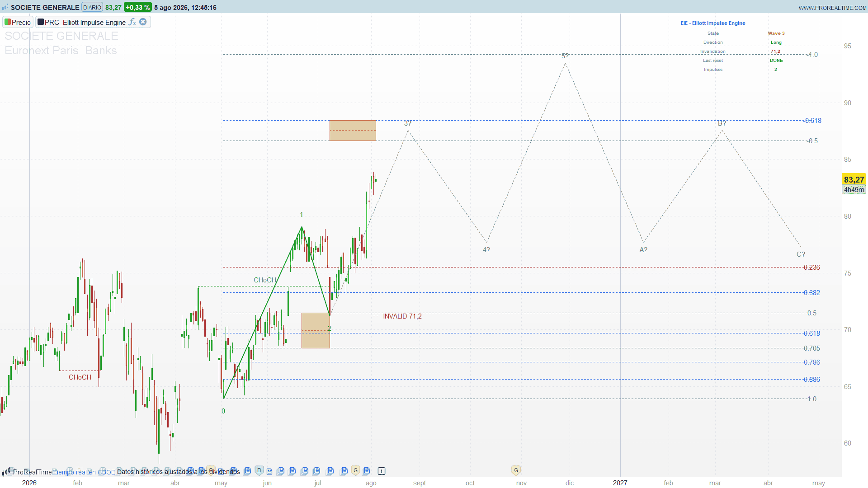
Task: Click the 4h49m countdown label
Action: [x=854, y=190]
